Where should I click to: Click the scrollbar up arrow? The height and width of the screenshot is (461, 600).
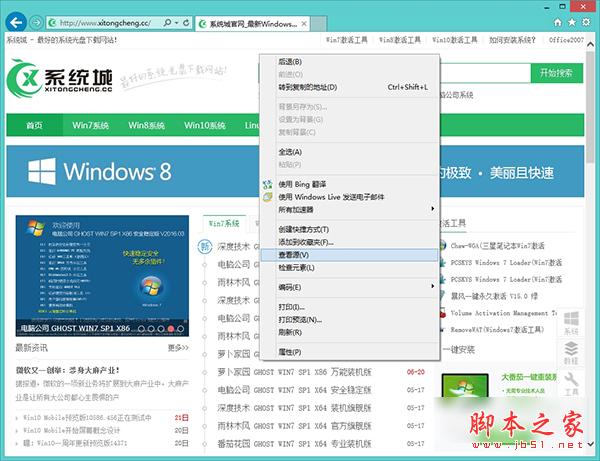coord(590,44)
